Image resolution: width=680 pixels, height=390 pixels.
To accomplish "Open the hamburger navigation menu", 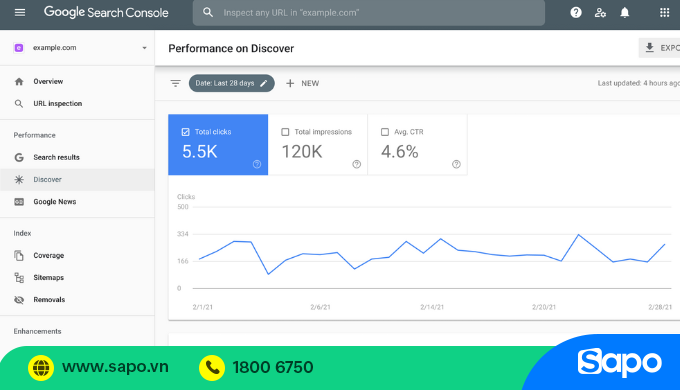I will pos(20,13).
